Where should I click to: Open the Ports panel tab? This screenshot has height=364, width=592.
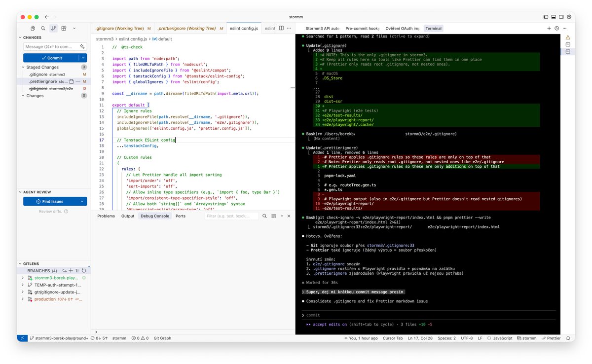pyautogui.click(x=181, y=216)
